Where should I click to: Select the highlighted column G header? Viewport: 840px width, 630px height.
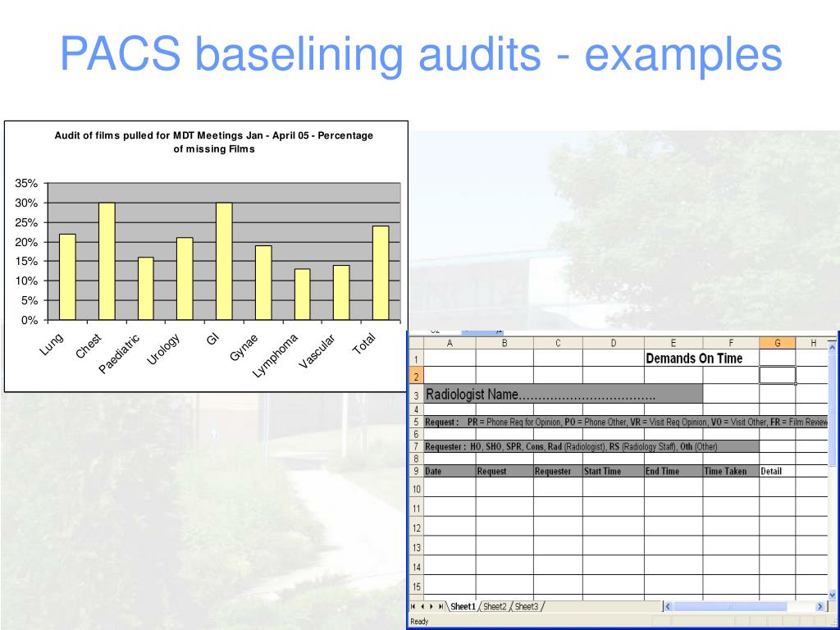pyautogui.click(x=776, y=342)
